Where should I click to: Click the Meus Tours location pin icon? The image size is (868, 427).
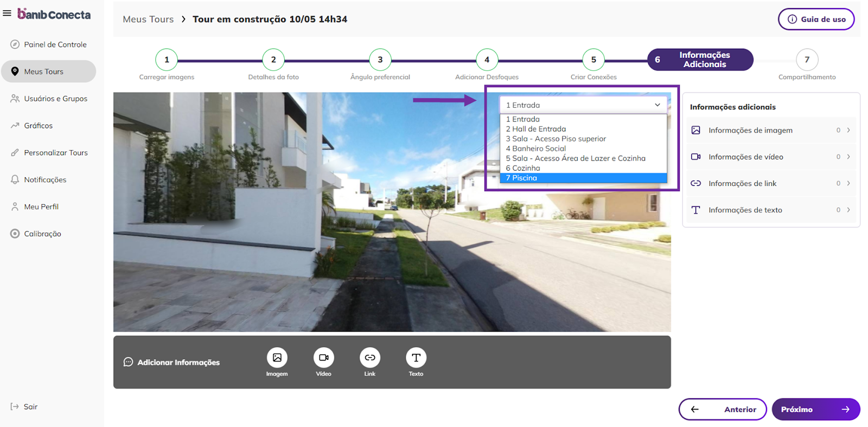coord(15,72)
